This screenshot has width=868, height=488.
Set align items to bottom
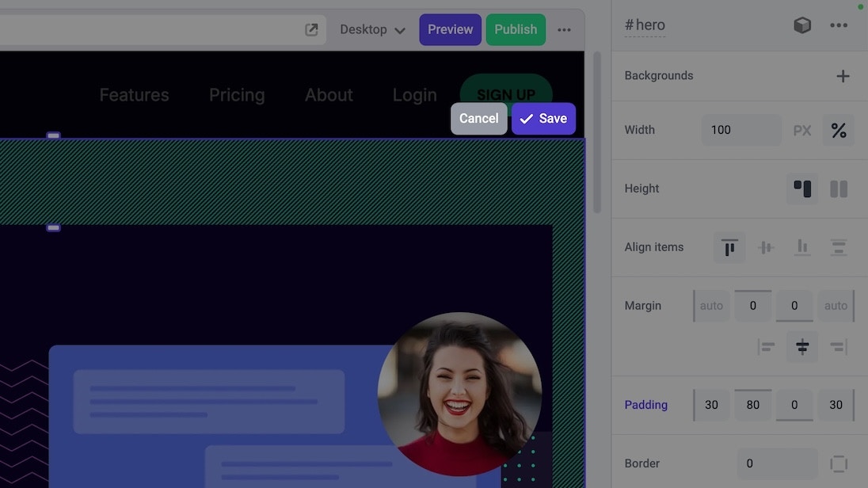[x=802, y=247]
